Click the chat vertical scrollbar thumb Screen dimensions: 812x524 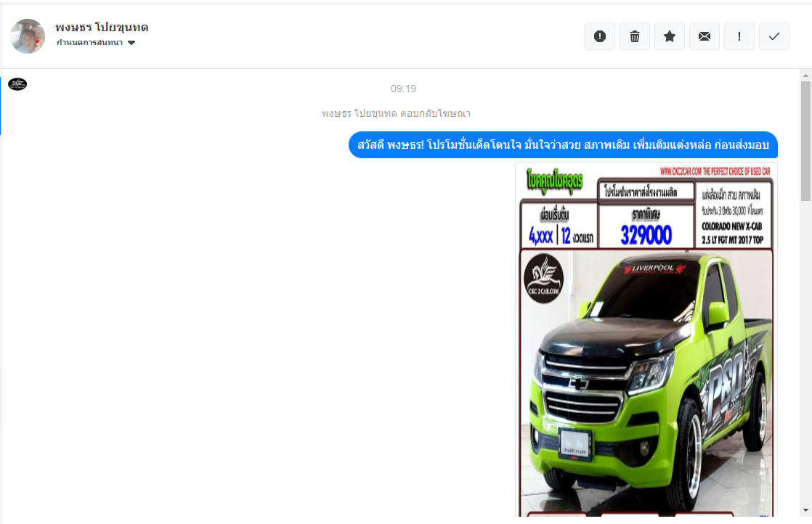805,142
